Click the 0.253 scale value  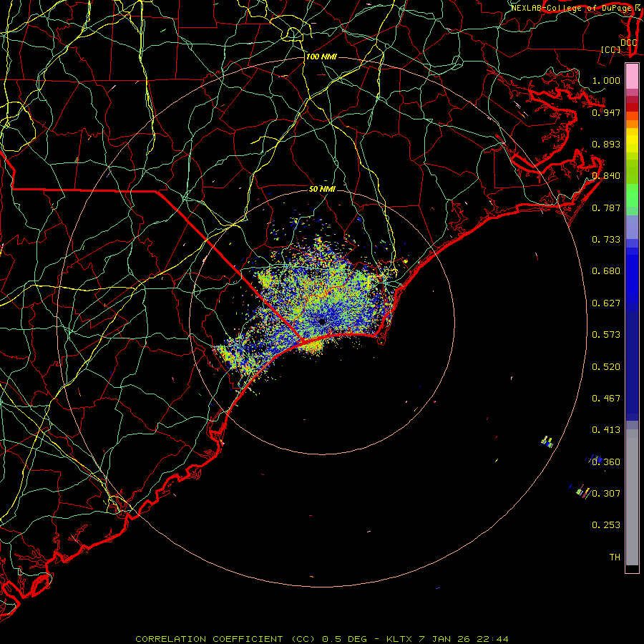[606, 525]
